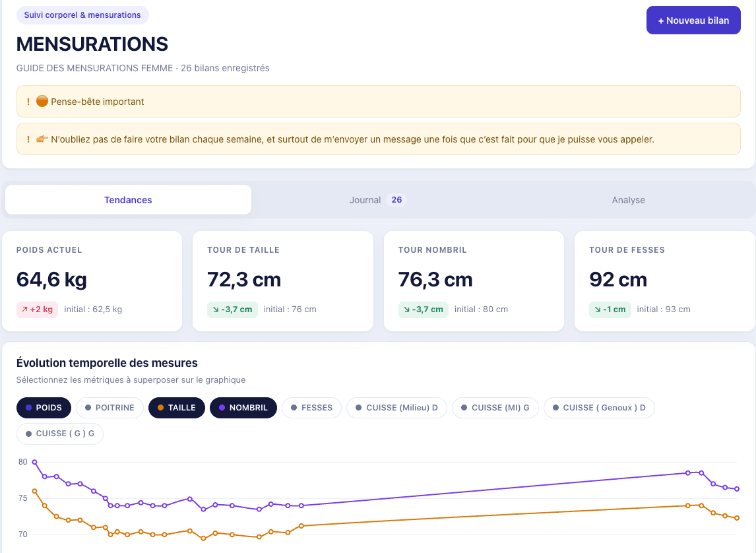The width and height of the screenshot is (756, 553).
Task: Click the -1 cm badge under Tour de fesses
Action: tap(610, 309)
